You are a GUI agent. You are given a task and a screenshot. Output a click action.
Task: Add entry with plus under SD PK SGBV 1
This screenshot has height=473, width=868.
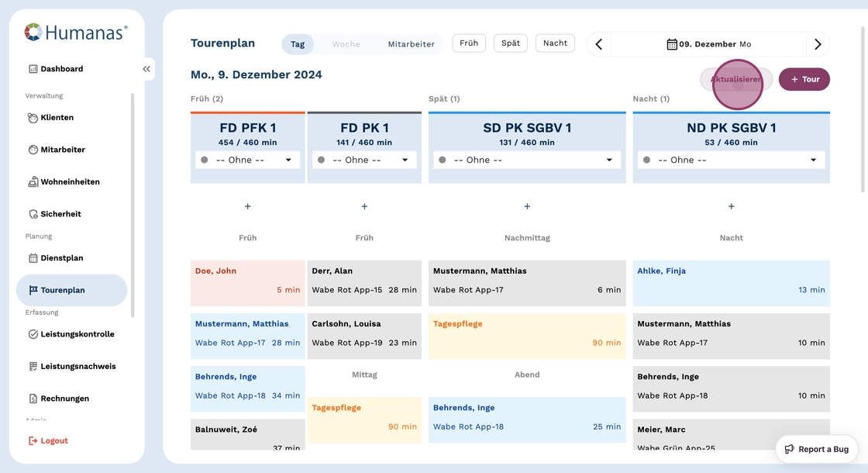tap(527, 206)
